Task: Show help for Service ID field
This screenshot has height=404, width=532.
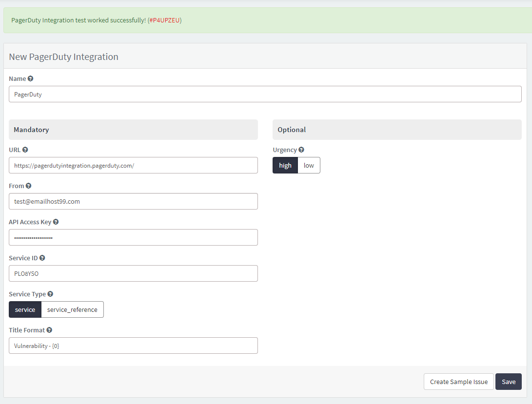Action: click(x=42, y=258)
